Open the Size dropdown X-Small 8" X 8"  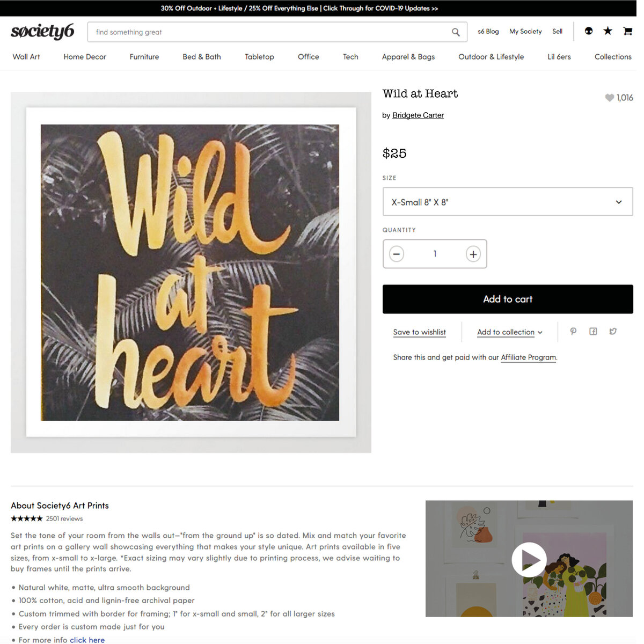tap(508, 202)
